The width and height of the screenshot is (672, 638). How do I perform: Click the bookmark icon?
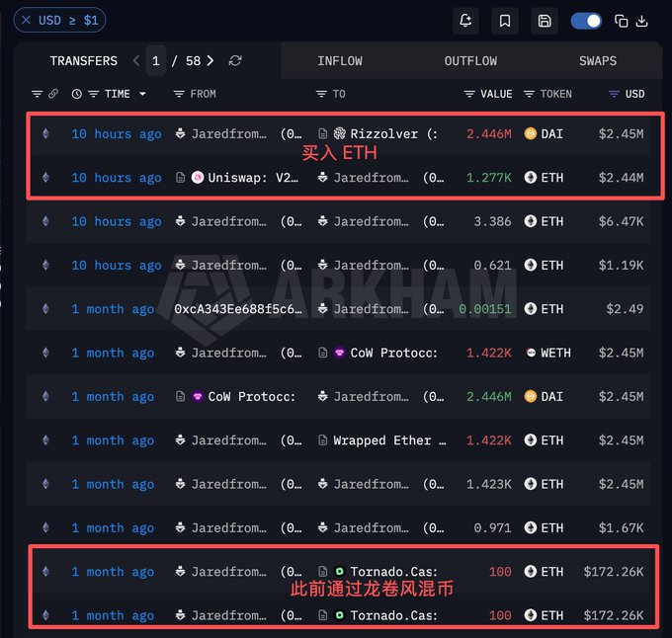(505, 21)
